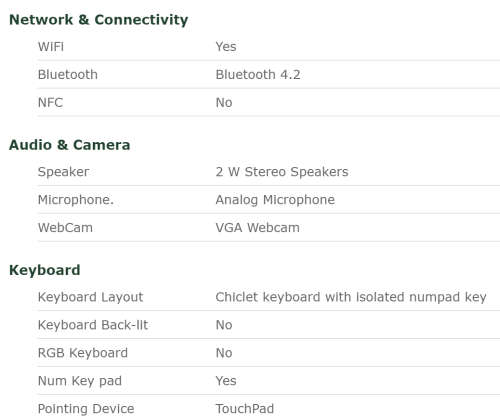
Task: Select the Keyboard Back-lit label
Action: tap(93, 325)
